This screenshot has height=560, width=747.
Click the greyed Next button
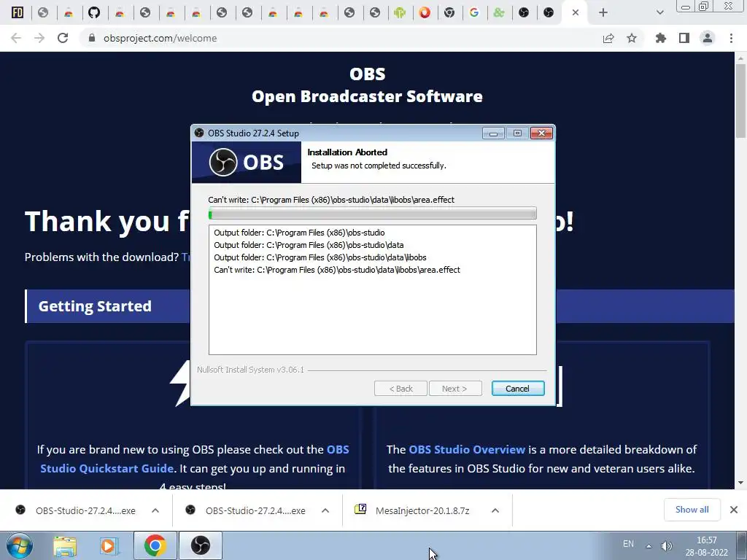click(455, 389)
